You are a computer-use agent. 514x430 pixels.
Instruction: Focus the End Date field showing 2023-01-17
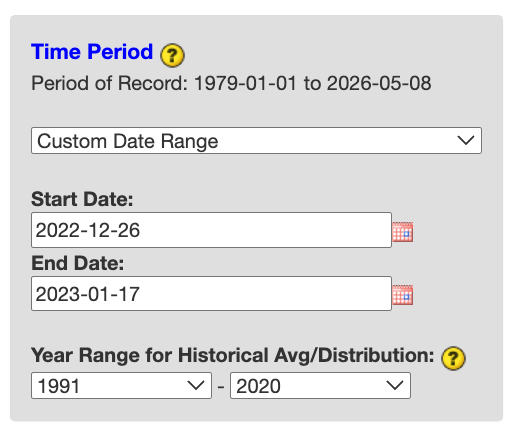click(x=211, y=293)
